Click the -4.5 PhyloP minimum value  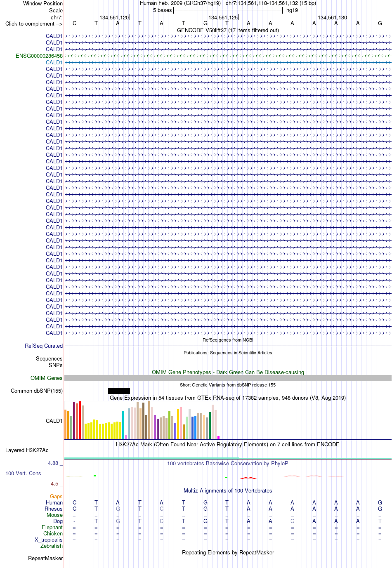tap(54, 483)
